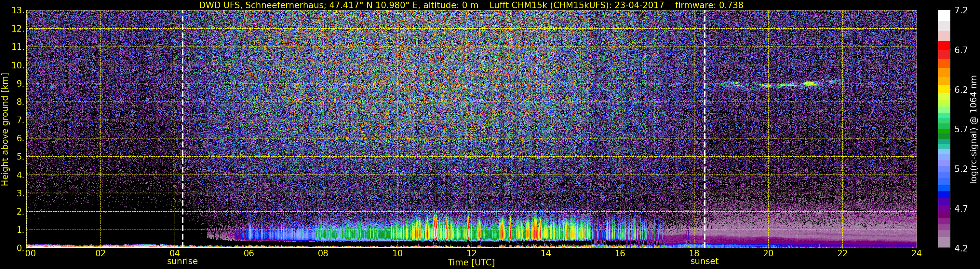
Task: Click the "Height above ground [km]" axis label
Action: pyautogui.click(x=5, y=129)
